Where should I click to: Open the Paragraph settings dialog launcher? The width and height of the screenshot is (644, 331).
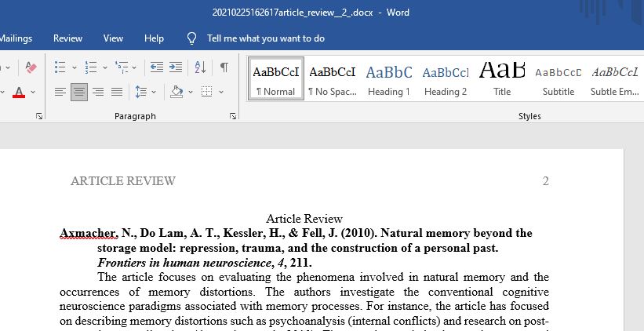click(233, 116)
